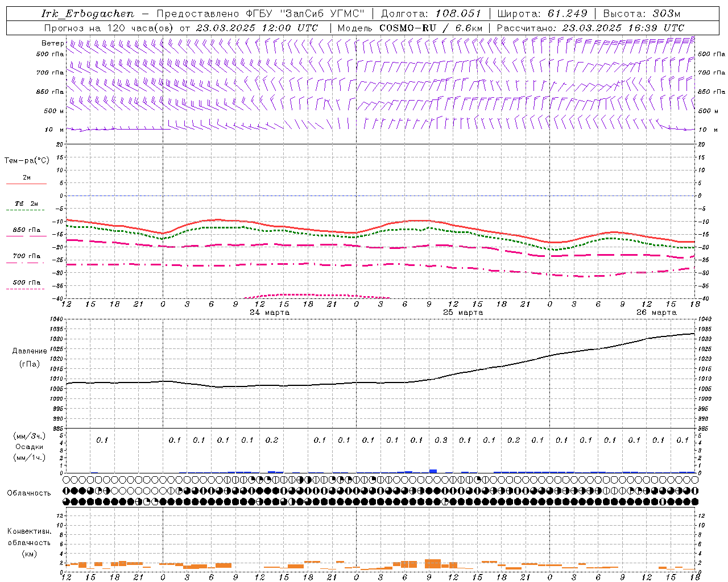The height and width of the screenshot is (582, 728).
Task: Click the tallest blue hourly precipitation bar
Action: click(x=433, y=471)
